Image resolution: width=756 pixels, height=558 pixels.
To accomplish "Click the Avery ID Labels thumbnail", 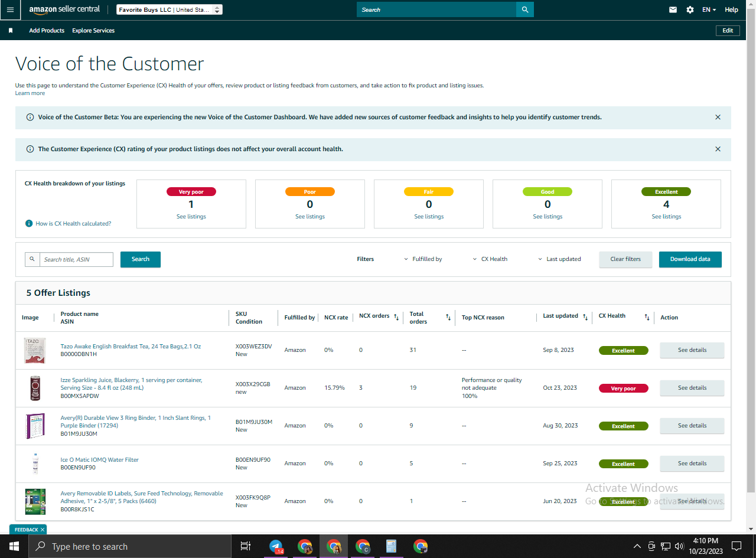I will pos(35,501).
